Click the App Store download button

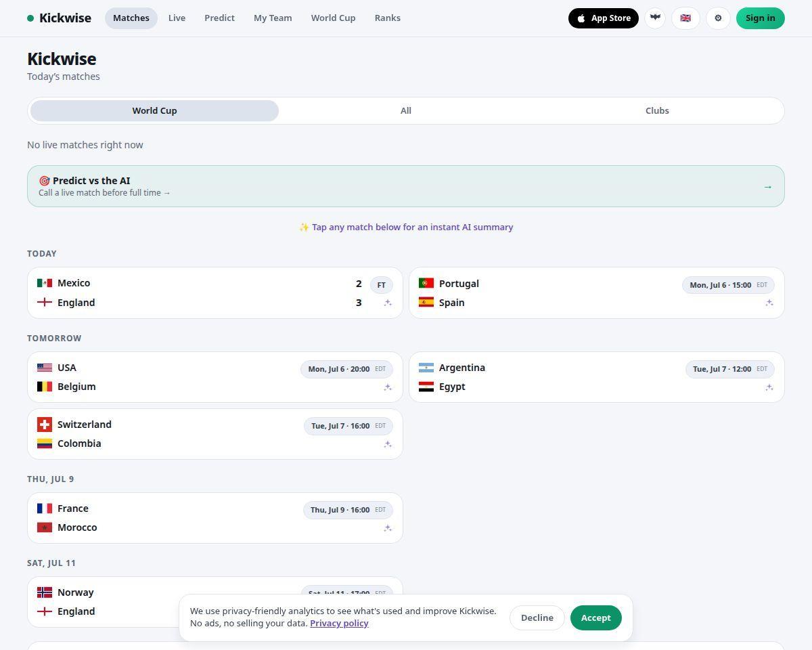tap(604, 18)
